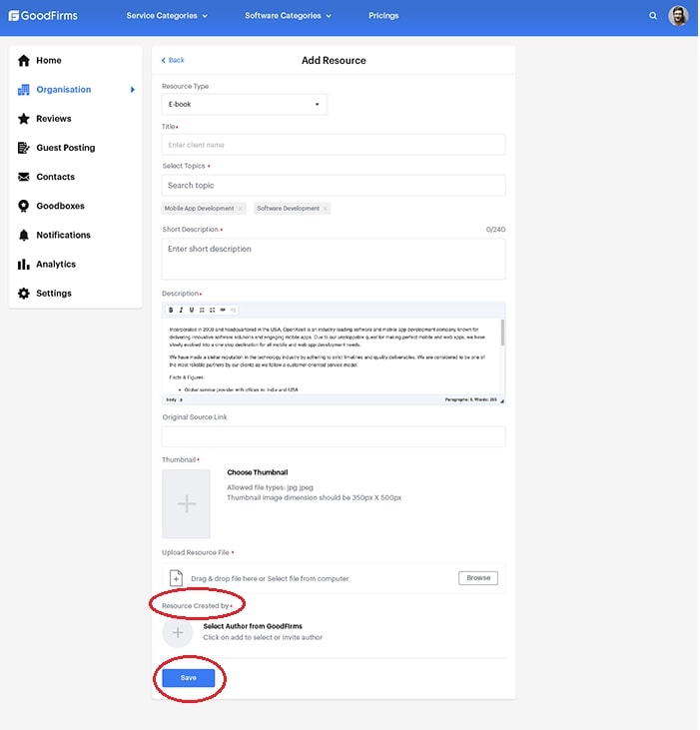This screenshot has height=730, width=700.
Task: Remove the Mobile App Development topic tag
Action: click(x=241, y=209)
